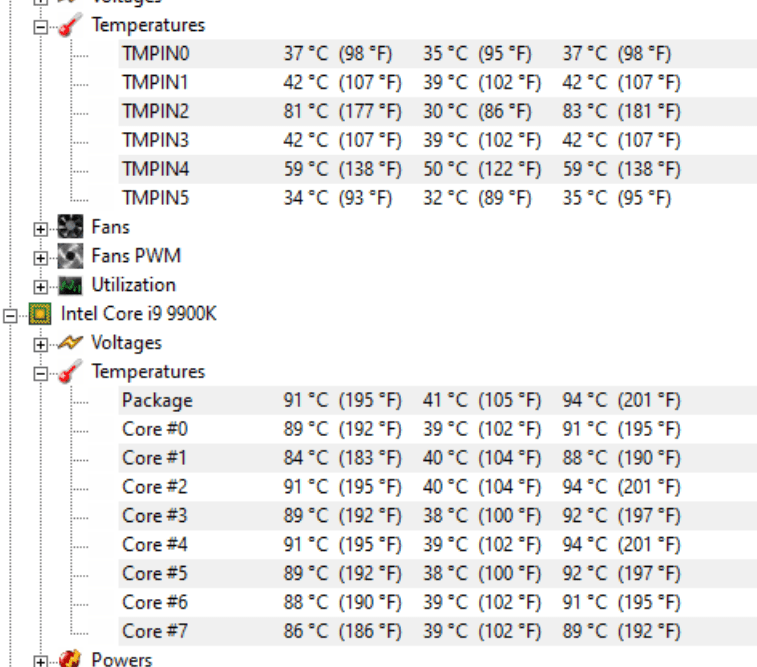Click TMPIN5 current value 34 °C (93 °F)
Viewport: 757px width, 667px height.
point(337,198)
